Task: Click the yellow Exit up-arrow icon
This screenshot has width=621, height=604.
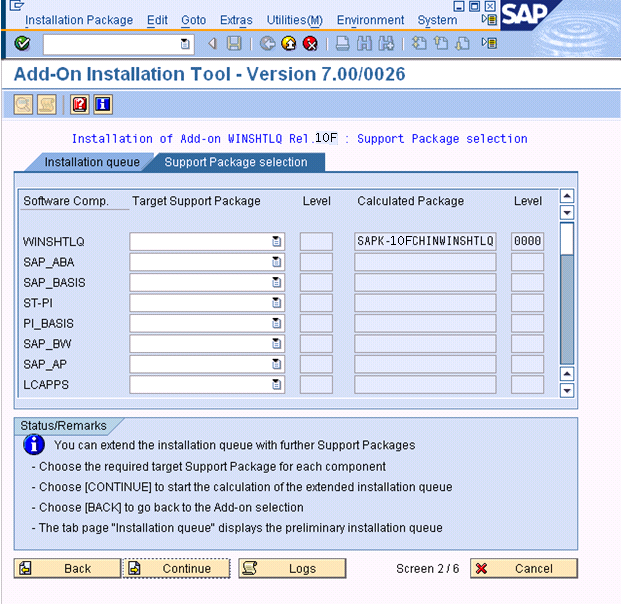Action: click(x=289, y=43)
